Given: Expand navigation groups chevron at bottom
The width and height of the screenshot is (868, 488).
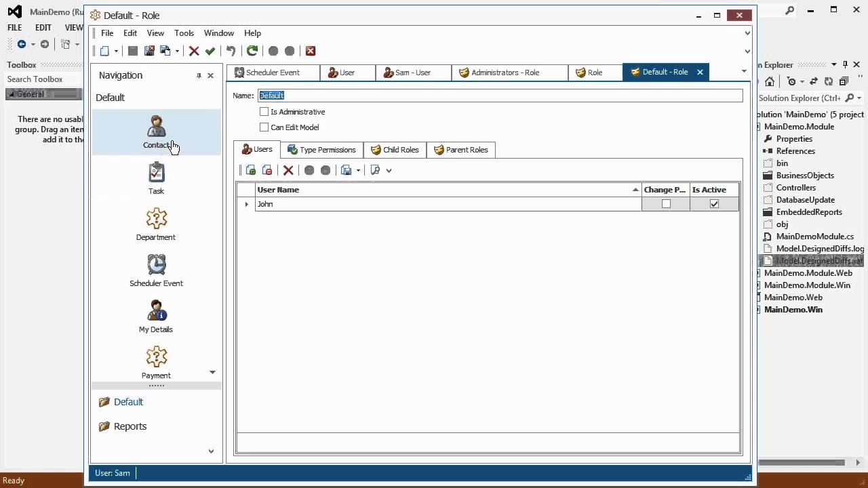Looking at the screenshot, I should click(211, 451).
